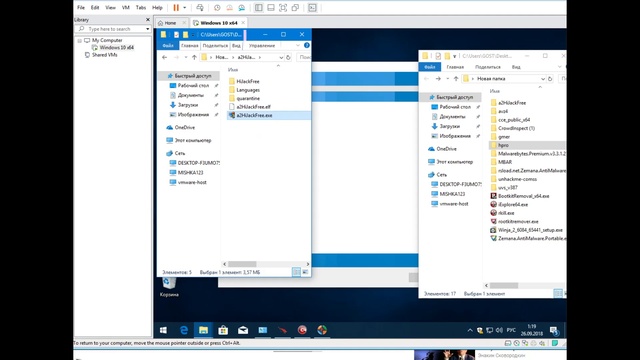640x360 pixels.
Task: Close the Library panel
Action: (148, 20)
